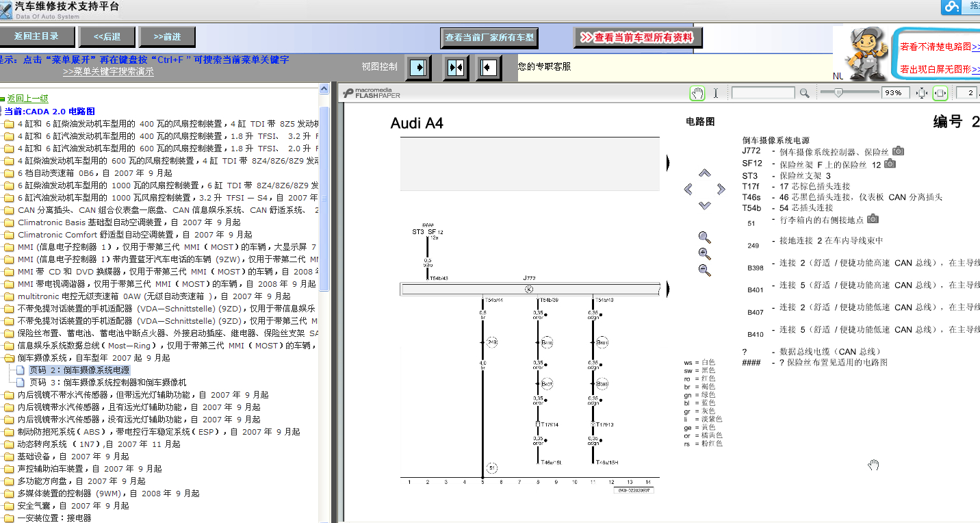Expand the 6 档自动变速箱 0B6 folder
980x523 pixels.
pos(9,173)
